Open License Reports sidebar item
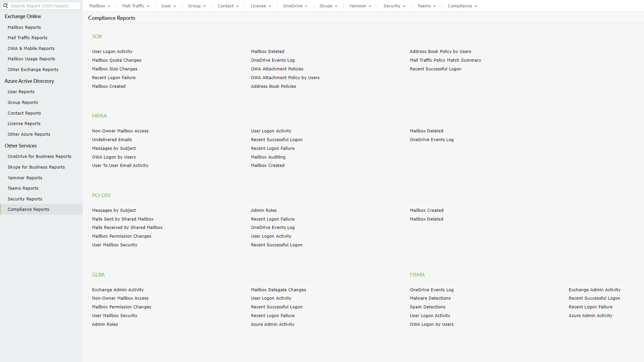 click(24, 124)
